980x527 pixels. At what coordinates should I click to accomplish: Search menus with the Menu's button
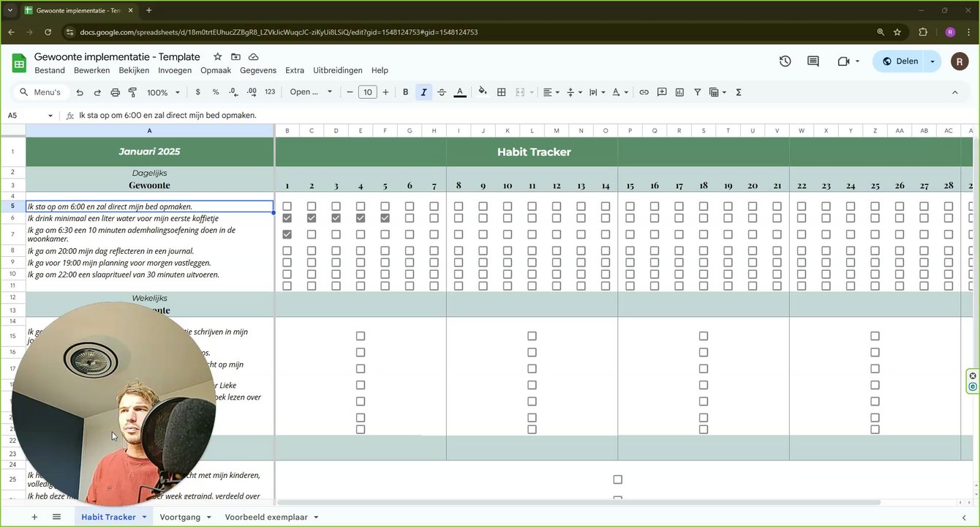pos(41,92)
